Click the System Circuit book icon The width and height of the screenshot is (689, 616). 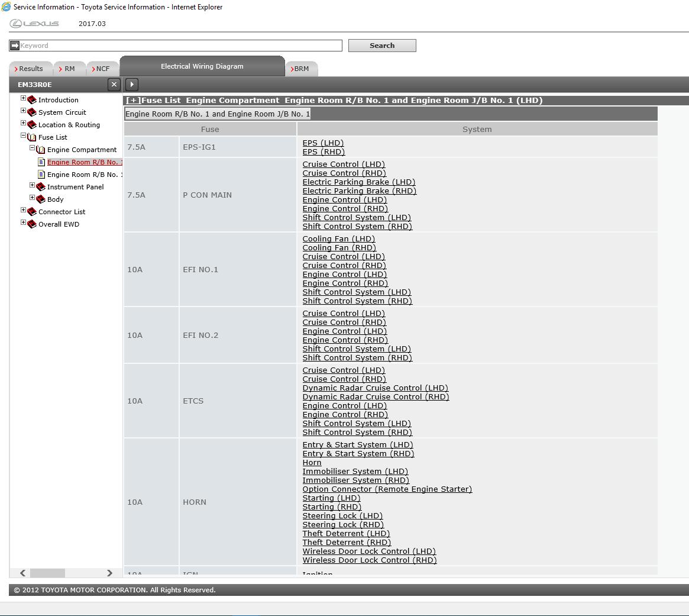pos(31,112)
